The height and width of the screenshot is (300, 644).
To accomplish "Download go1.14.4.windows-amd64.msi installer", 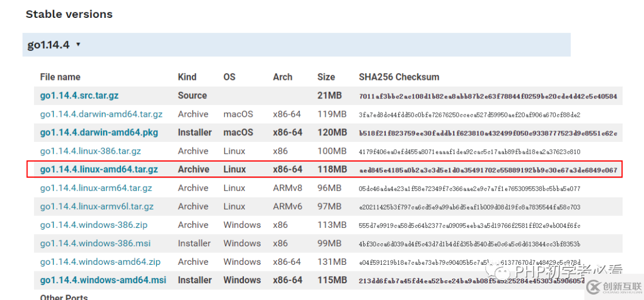I will (103, 280).
